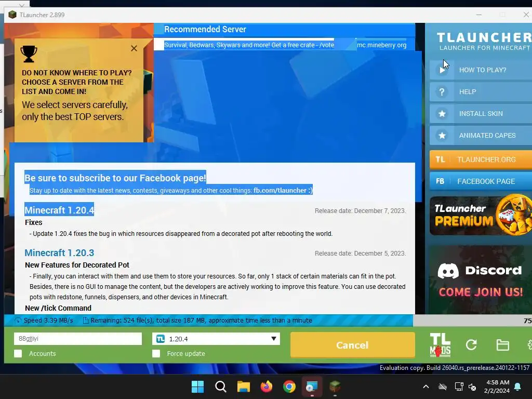Click the star icon for Animated Capes

pyautogui.click(x=442, y=136)
